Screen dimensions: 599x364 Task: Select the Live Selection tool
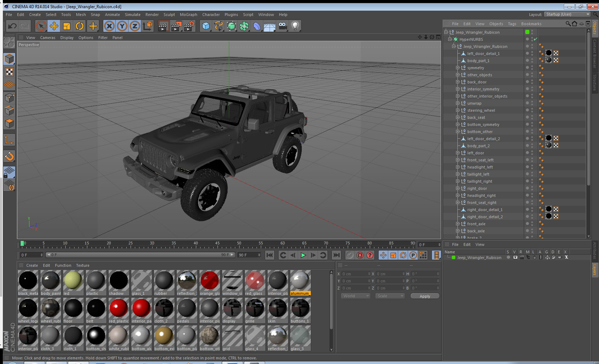click(x=41, y=26)
